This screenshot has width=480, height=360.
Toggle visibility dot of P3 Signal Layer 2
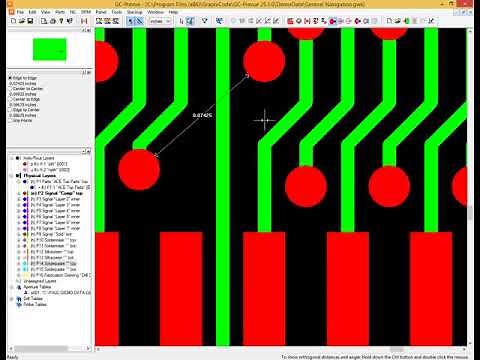coord(25,199)
